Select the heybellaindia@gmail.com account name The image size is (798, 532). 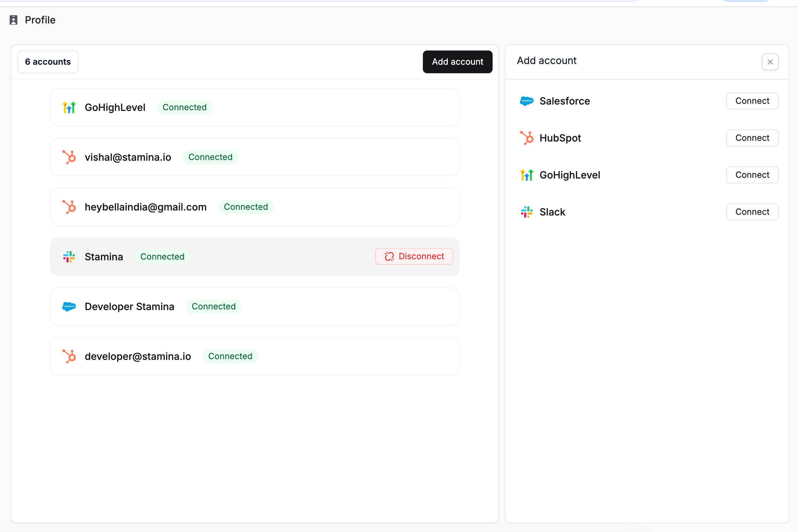146,207
